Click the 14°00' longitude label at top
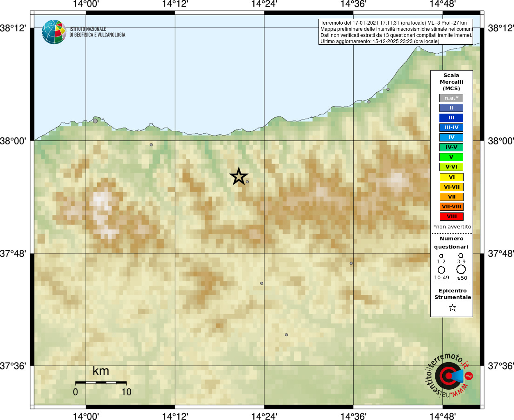This screenshot has width=514, height=420. (x=86, y=4)
